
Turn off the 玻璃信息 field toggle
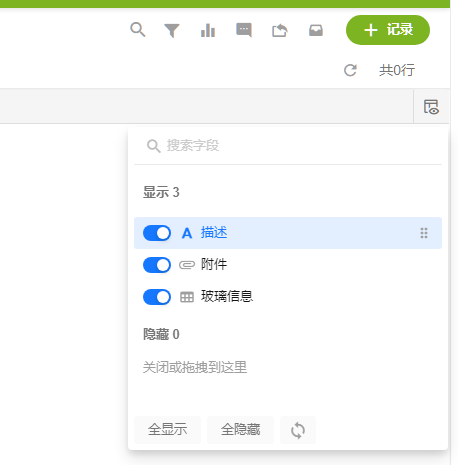157,297
